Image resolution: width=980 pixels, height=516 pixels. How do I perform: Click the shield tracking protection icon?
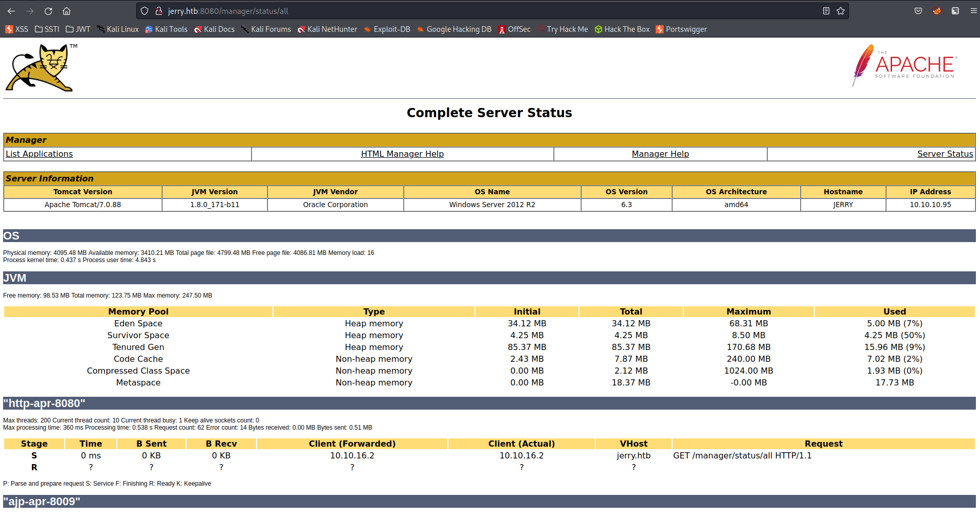[x=144, y=11]
